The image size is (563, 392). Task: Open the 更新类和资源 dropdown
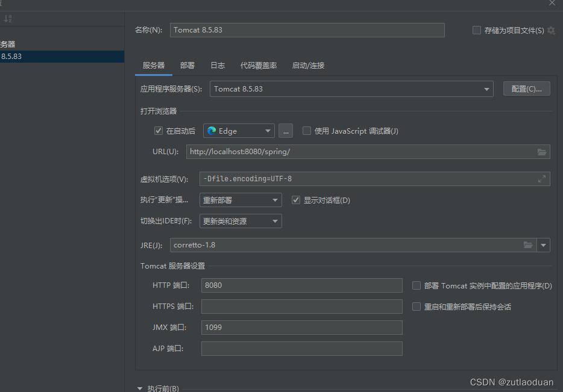[x=276, y=220]
